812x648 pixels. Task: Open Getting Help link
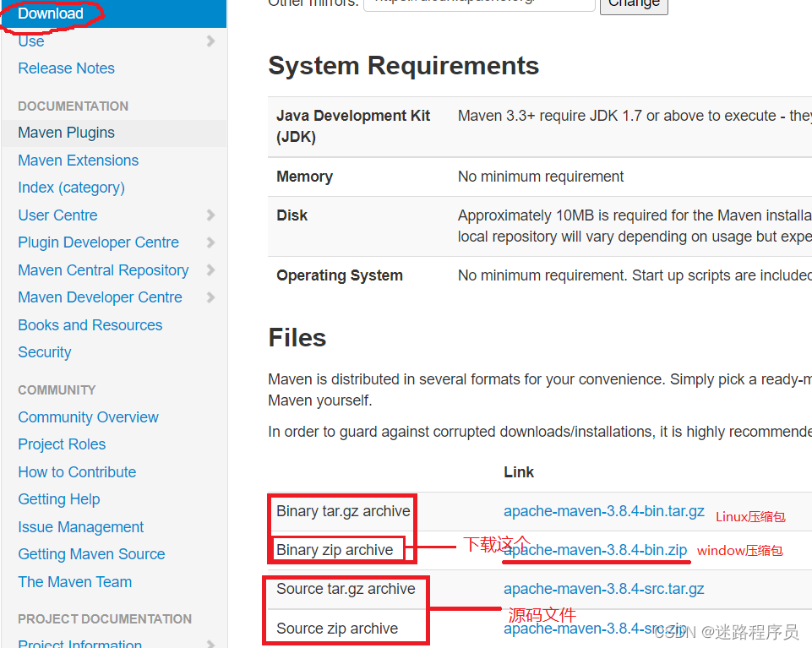(59, 499)
